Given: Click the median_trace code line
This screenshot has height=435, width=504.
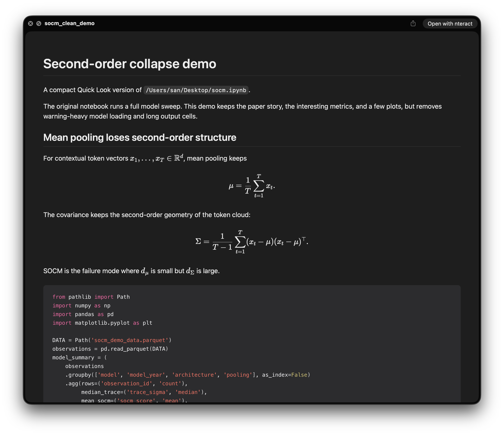Looking at the screenshot, I should pos(144,392).
